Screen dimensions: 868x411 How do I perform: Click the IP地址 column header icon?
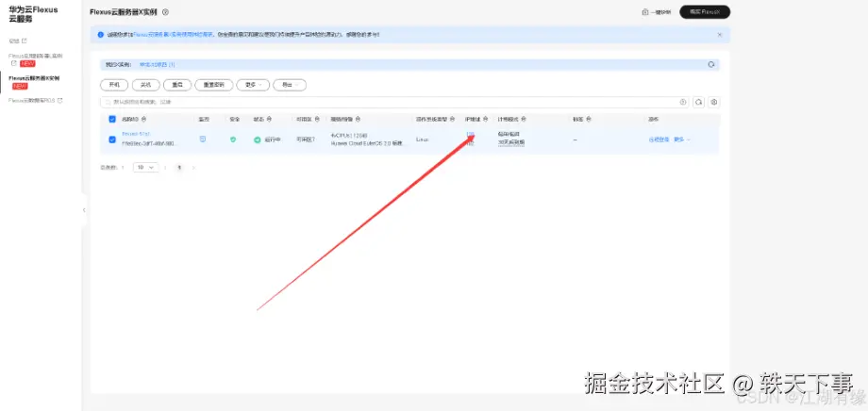click(486, 119)
